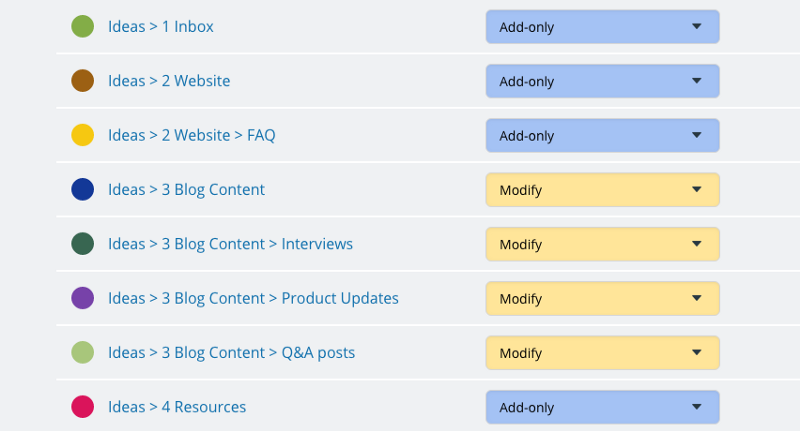The image size is (800, 431).
Task: Click the dark green circle beside Interviews
Action: 83,244
